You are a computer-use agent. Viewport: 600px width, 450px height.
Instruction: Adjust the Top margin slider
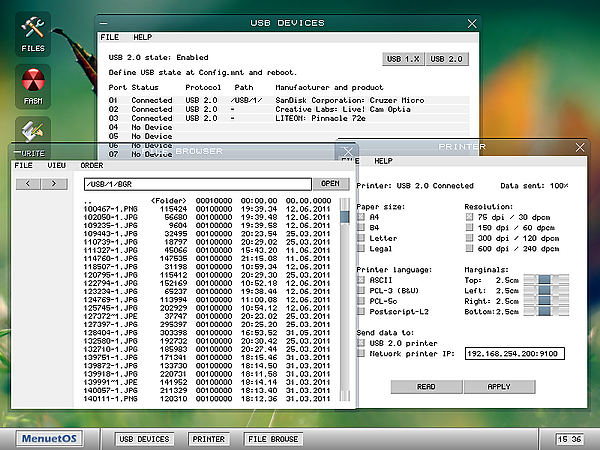click(x=546, y=280)
